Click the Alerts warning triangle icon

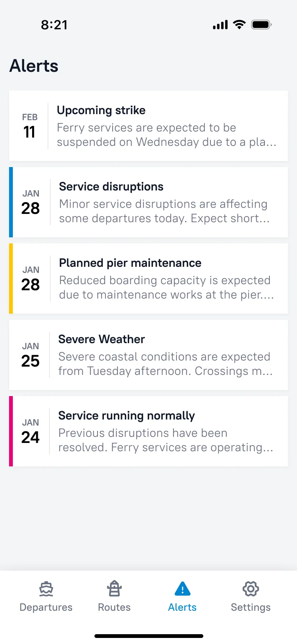[182, 588]
